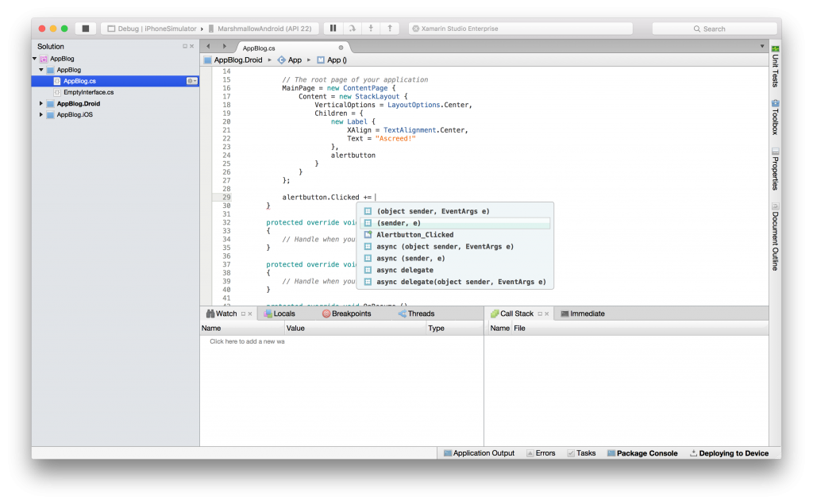Toggle auto-hide for the Watch pad

coord(243,314)
